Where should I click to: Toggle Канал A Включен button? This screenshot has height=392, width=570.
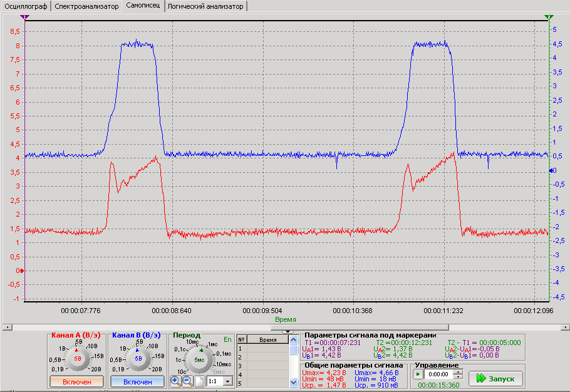(x=76, y=381)
